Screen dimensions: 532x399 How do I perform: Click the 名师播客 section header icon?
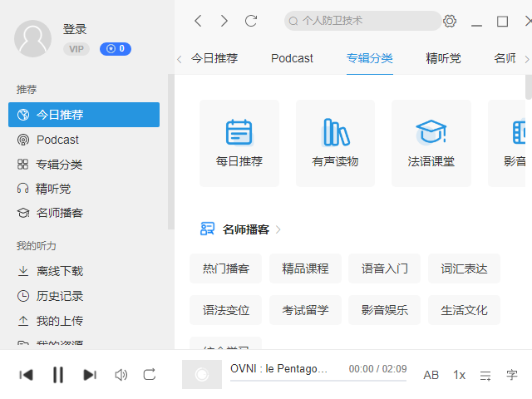coord(207,229)
